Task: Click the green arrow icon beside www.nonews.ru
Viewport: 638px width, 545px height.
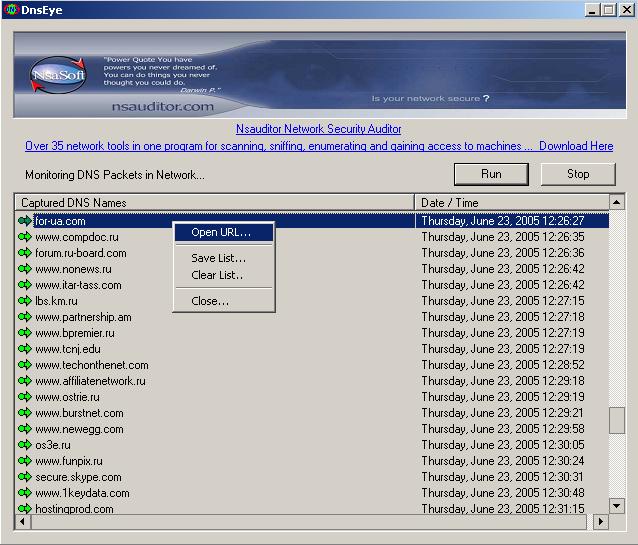Action: [x=25, y=269]
